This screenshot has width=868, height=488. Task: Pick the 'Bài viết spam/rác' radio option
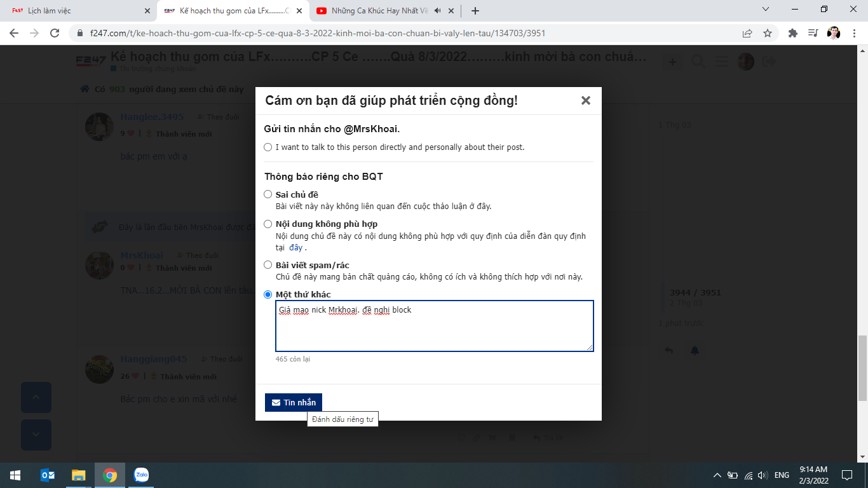(x=268, y=265)
